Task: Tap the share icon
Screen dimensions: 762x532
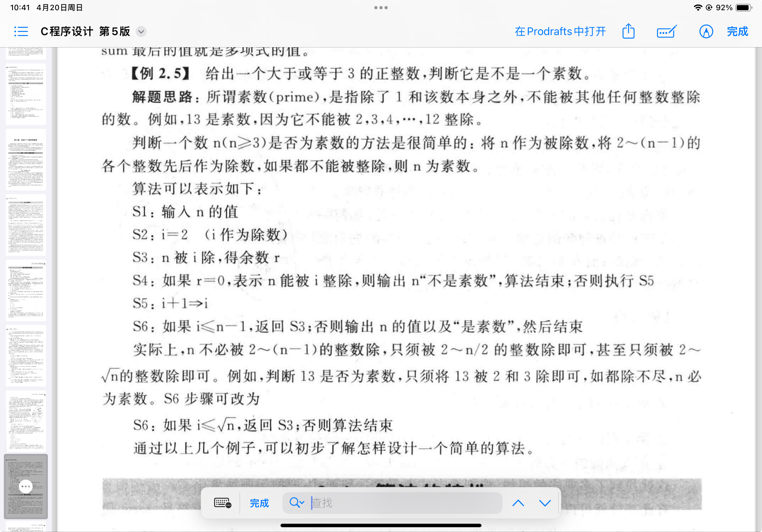Action: tap(628, 32)
